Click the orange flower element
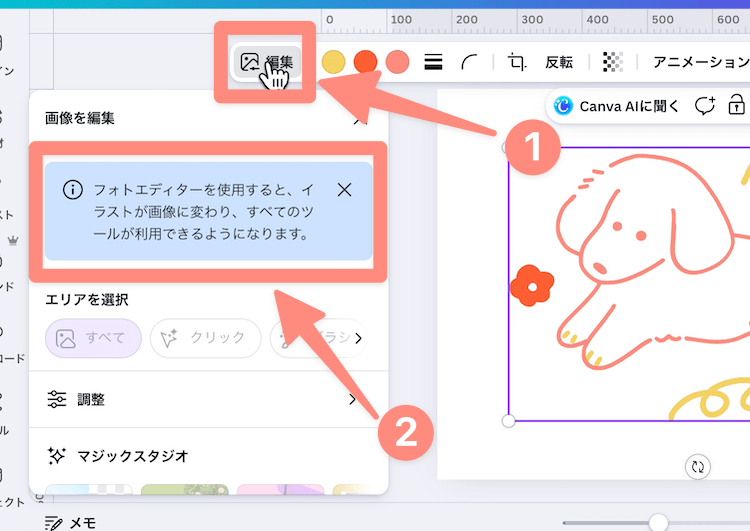This screenshot has height=531, width=750. 531,286
